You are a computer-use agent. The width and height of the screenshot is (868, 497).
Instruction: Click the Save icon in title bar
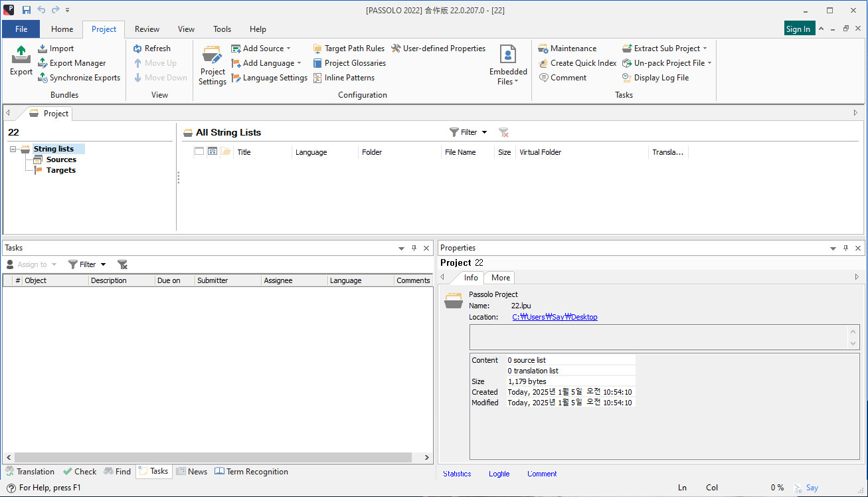27,10
